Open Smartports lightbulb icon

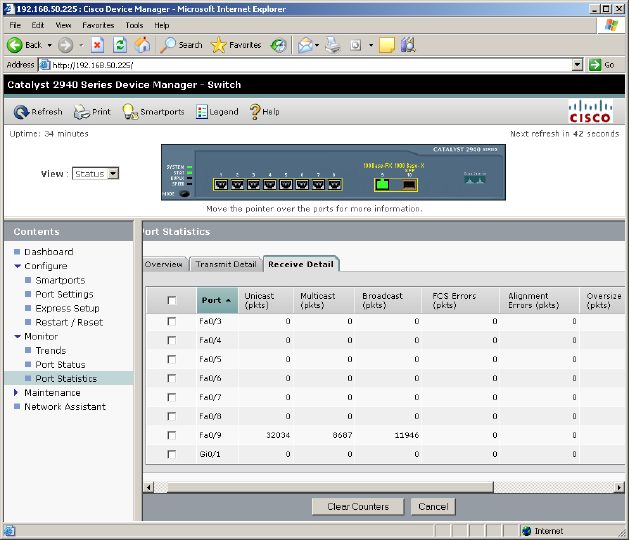[130, 112]
